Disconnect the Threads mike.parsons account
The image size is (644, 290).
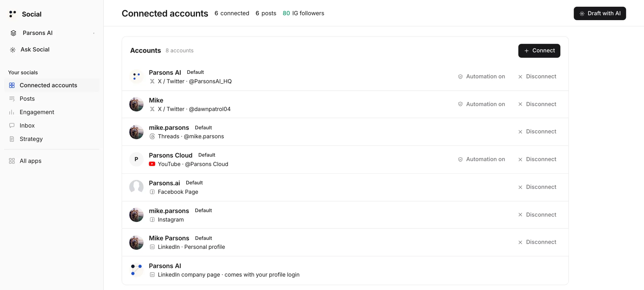click(x=537, y=132)
